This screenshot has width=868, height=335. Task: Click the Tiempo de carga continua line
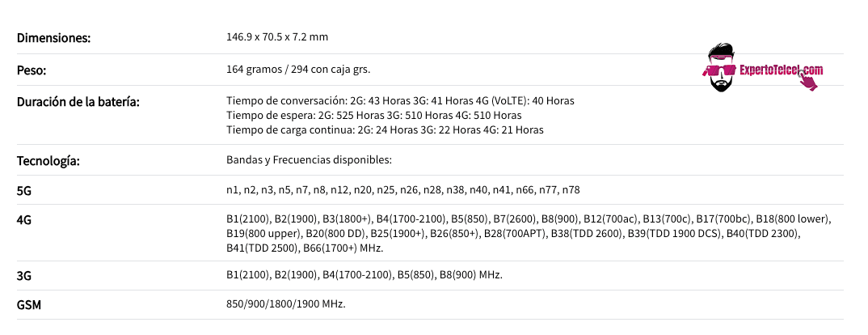pyautogui.click(x=385, y=129)
